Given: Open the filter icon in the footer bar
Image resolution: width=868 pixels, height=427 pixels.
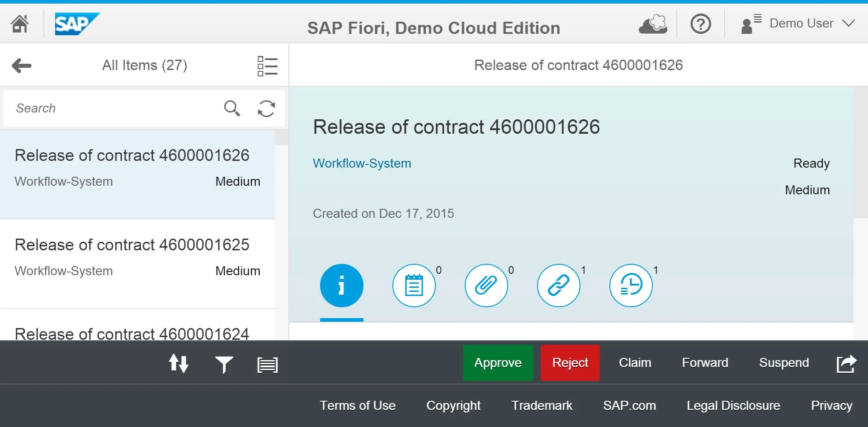Looking at the screenshot, I should click(x=224, y=363).
